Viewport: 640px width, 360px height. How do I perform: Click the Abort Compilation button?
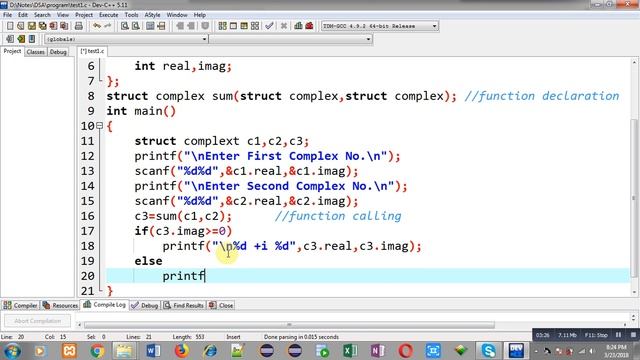38,321
